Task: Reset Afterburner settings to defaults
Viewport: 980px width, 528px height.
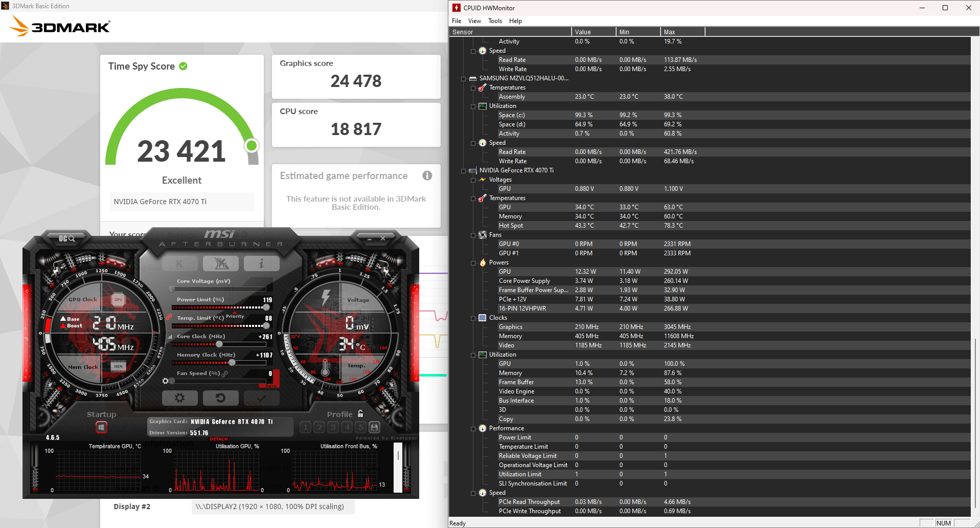Action: pos(221,398)
